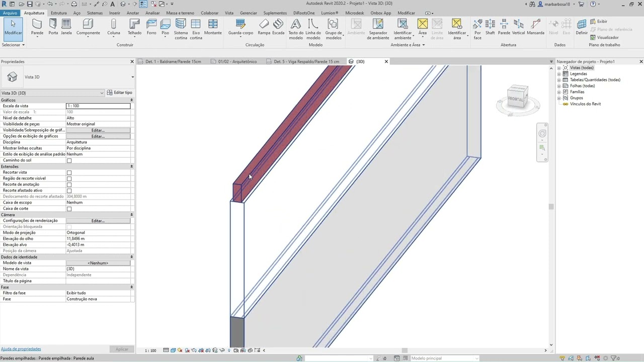The image size is (644, 362).
Task: Select the Piso floor tool
Action: coord(165,27)
